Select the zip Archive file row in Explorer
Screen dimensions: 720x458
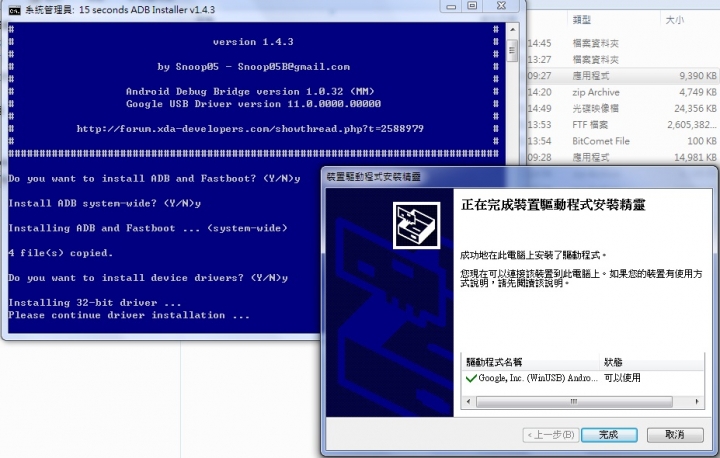pyautogui.click(x=623, y=92)
